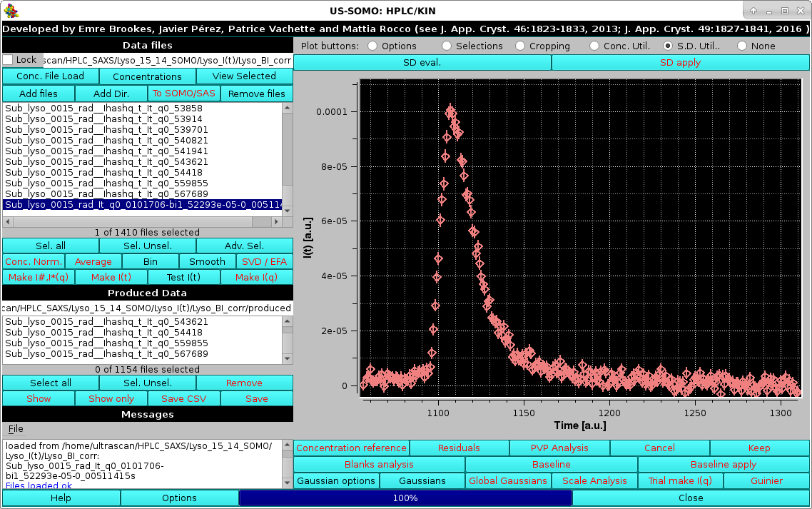
Task: Select the Cropping plot mode radio button
Action: [x=522, y=46]
